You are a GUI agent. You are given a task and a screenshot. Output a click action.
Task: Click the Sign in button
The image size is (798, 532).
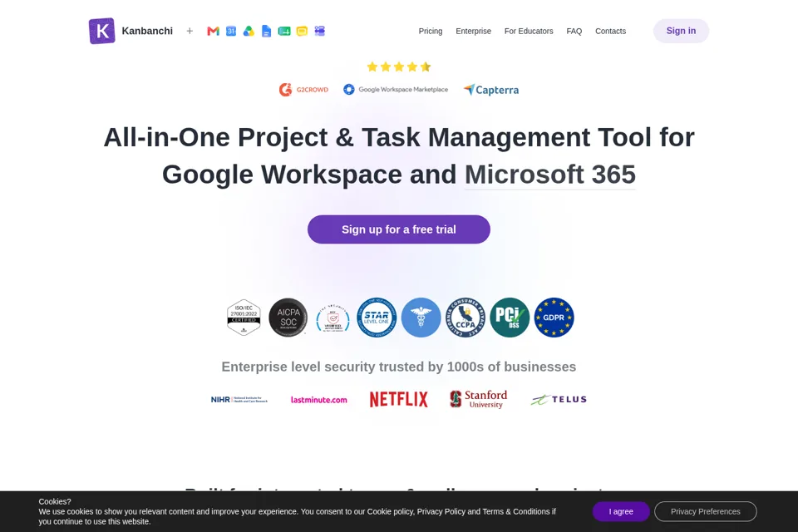(681, 31)
